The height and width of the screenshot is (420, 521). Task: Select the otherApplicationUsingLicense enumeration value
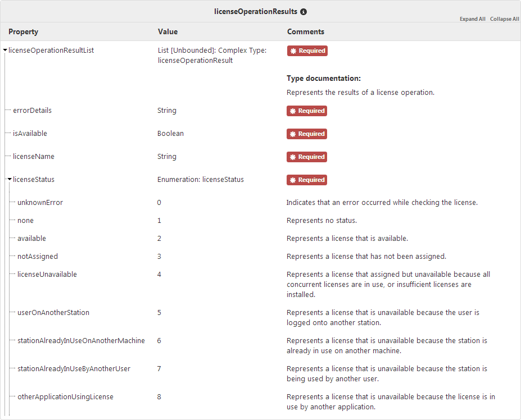point(65,397)
